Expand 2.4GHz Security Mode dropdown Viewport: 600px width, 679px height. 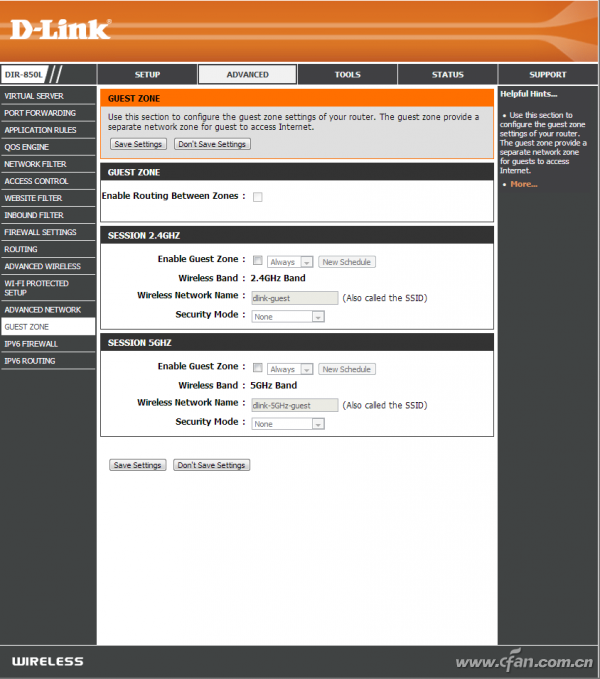(x=288, y=317)
